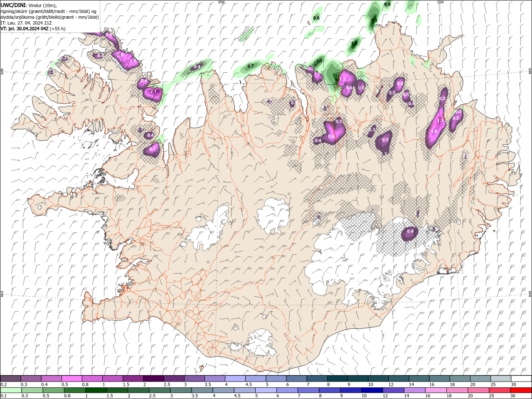532x399 pixels.
Task: Click the '(+55 h)' forecast offset text
Action: pyautogui.click(x=58, y=29)
